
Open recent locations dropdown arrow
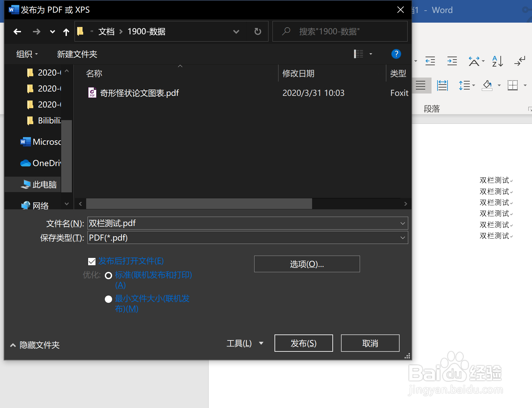[52, 32]
